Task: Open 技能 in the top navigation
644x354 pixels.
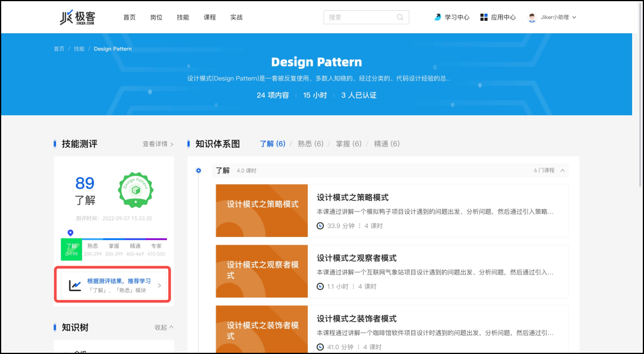Action: click(183, 17)
